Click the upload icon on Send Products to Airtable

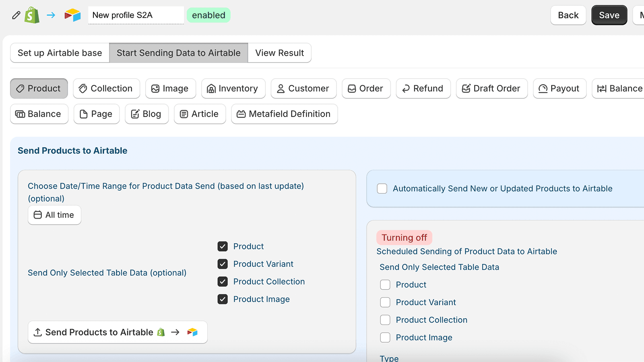pyautogui.click(x=37, y=332)
